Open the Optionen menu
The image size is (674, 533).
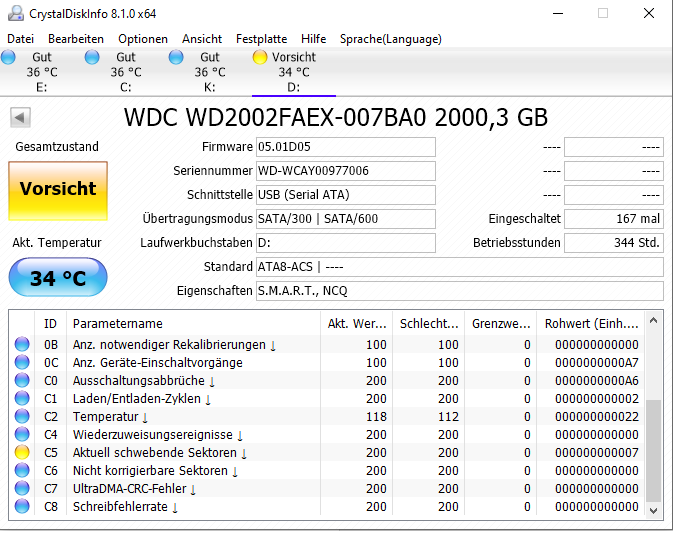(143, 39)
